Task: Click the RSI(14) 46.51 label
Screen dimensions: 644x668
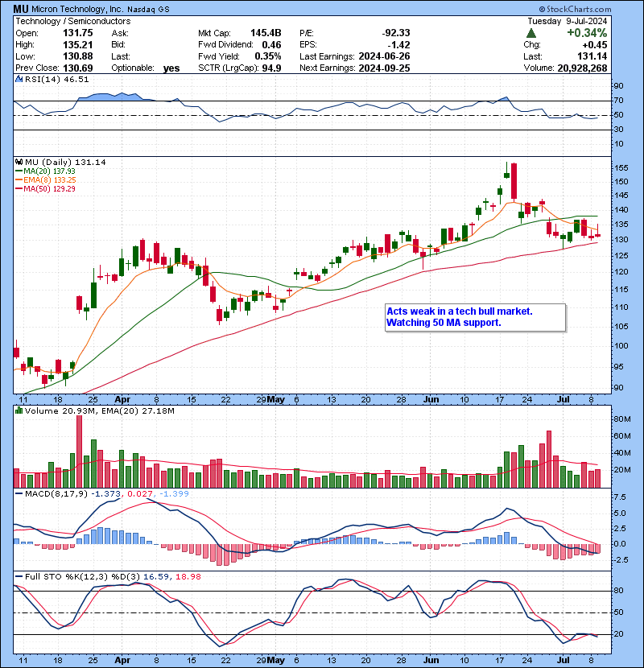Action: 56,79
